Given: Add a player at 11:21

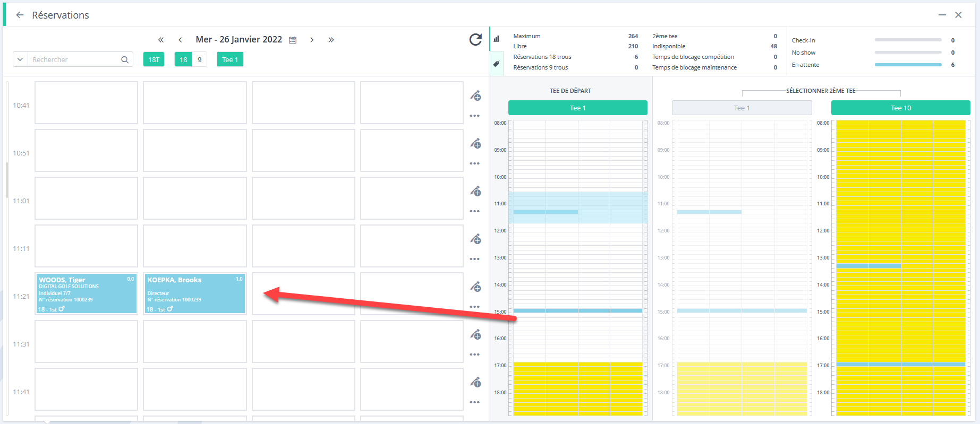Looking at the screenshot, I should tap(476, 287).
